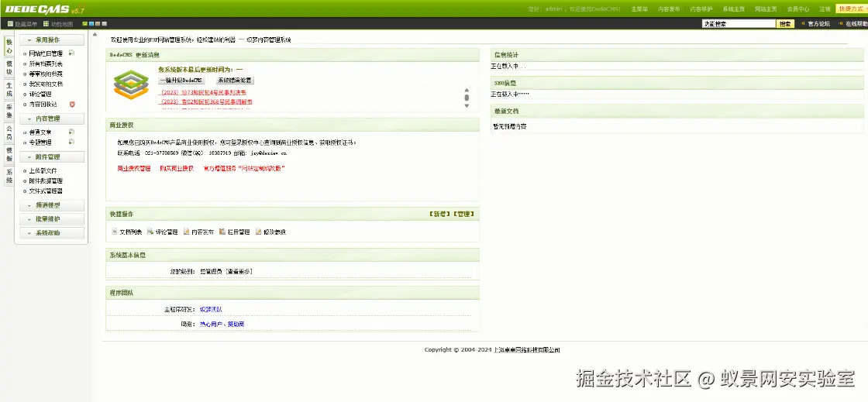Click scroll-down arrow in update news box
The height and width of the screenshot is (402, 868).
467,105
